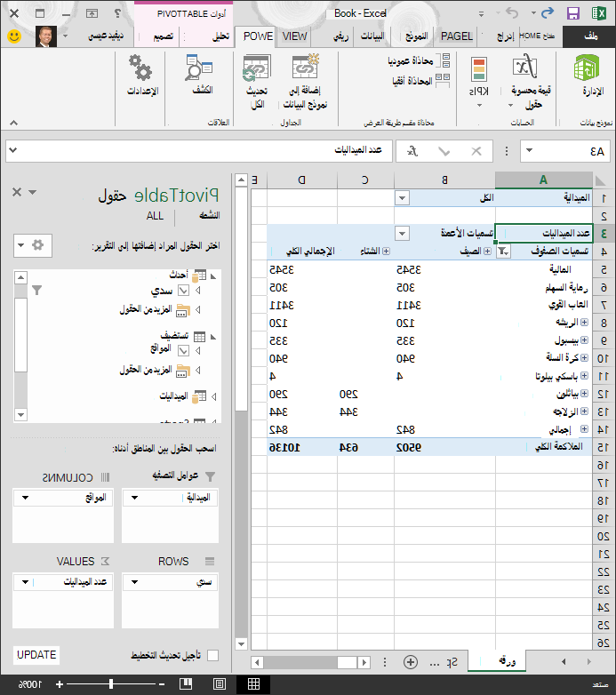Toggle the المواقع field checkbox
The width and height of the screenshot is (616, 695).
point(183,351)
